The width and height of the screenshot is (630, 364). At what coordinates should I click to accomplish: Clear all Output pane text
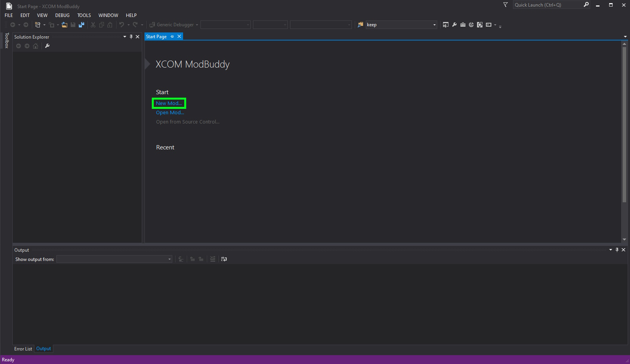point(212,259)
